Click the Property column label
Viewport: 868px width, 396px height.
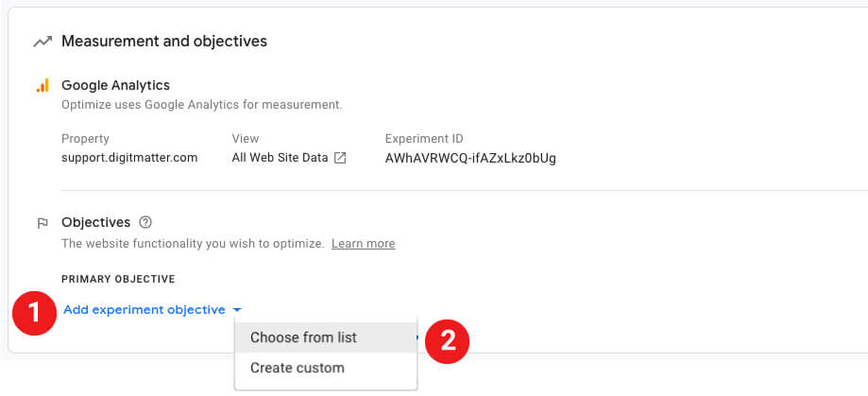click(85, 139)
